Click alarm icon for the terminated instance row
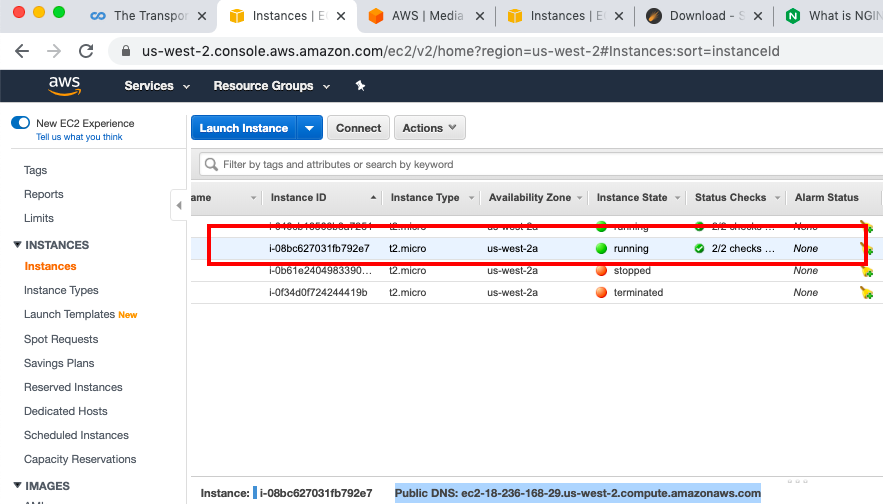 coord(866,292)
